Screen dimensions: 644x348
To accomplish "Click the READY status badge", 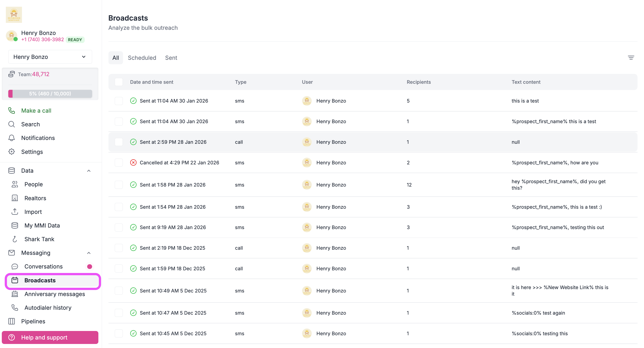I will (x=75, y=40).
